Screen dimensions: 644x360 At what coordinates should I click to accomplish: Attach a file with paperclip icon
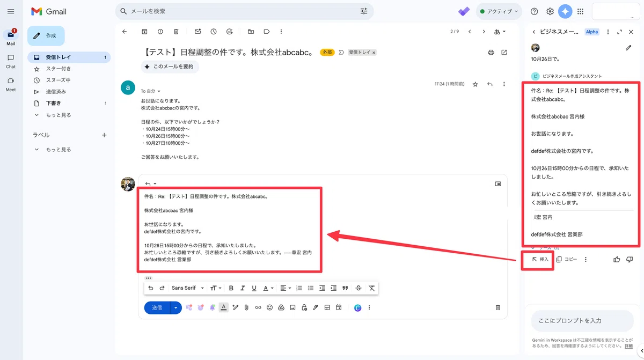(246, 307)
